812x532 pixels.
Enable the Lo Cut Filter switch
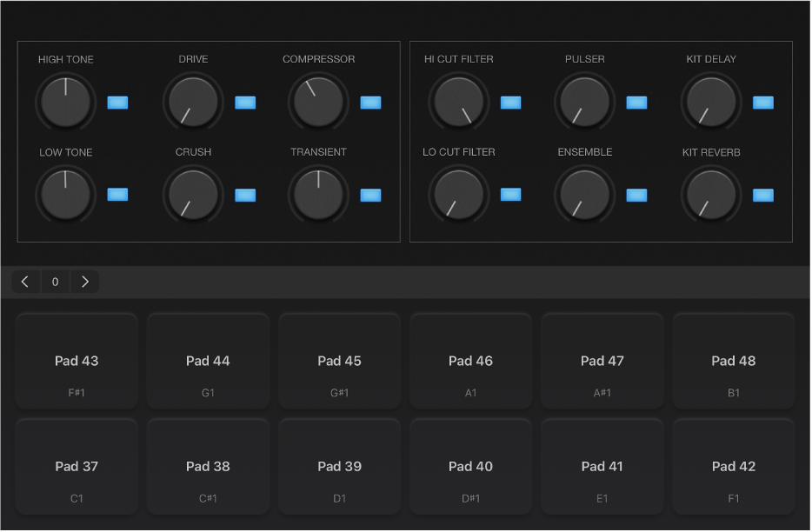(510, 195)
